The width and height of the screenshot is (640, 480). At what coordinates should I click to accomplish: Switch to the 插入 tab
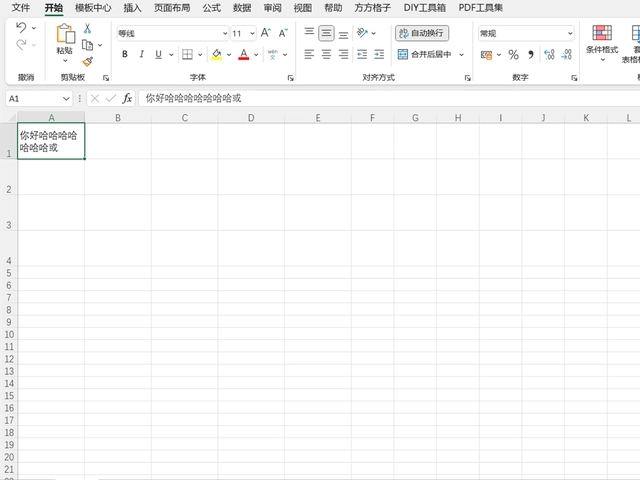(x=132, y=8)
